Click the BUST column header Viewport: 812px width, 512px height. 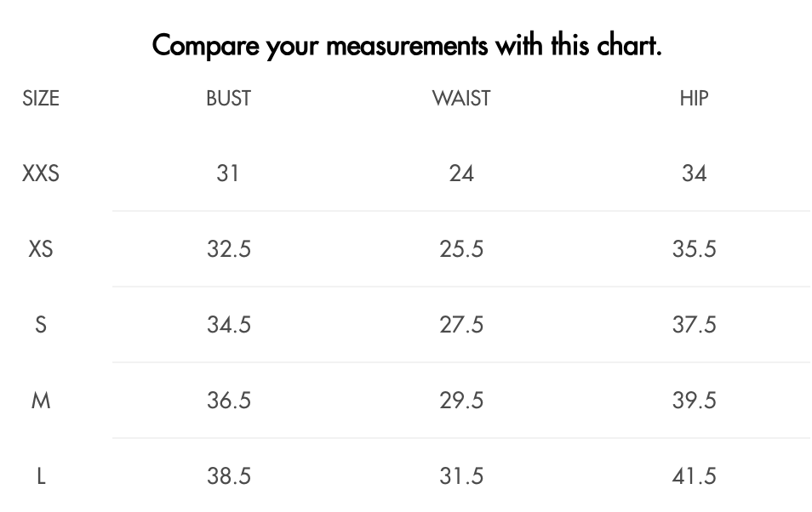228,99
